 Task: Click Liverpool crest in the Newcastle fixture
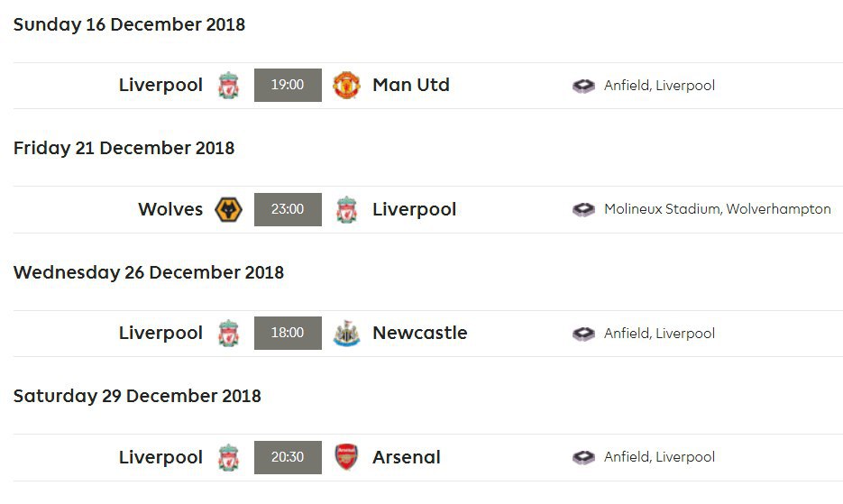228,333
